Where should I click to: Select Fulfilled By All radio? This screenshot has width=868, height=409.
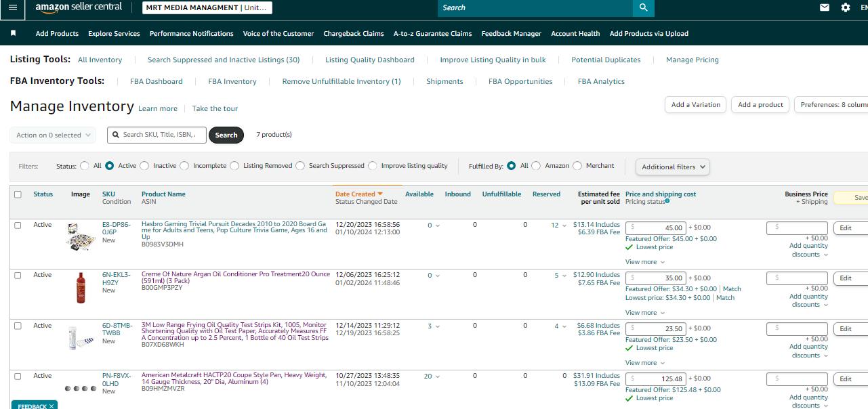512,166
